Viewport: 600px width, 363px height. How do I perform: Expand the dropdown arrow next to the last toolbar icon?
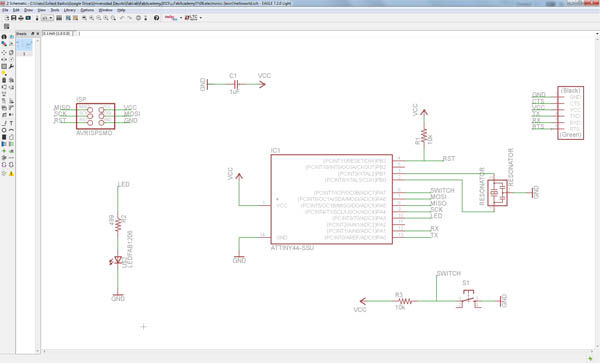pos(201,18)
